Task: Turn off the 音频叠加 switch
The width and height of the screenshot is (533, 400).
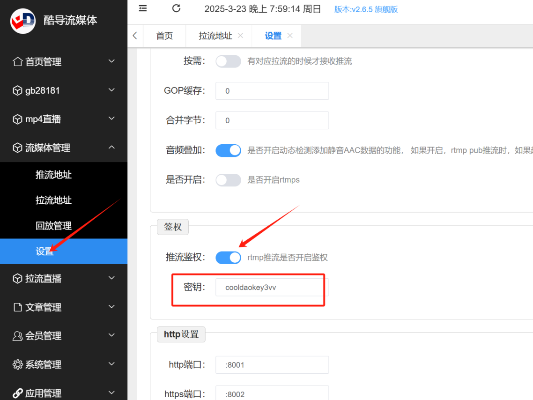Action: tap(228, 150)
